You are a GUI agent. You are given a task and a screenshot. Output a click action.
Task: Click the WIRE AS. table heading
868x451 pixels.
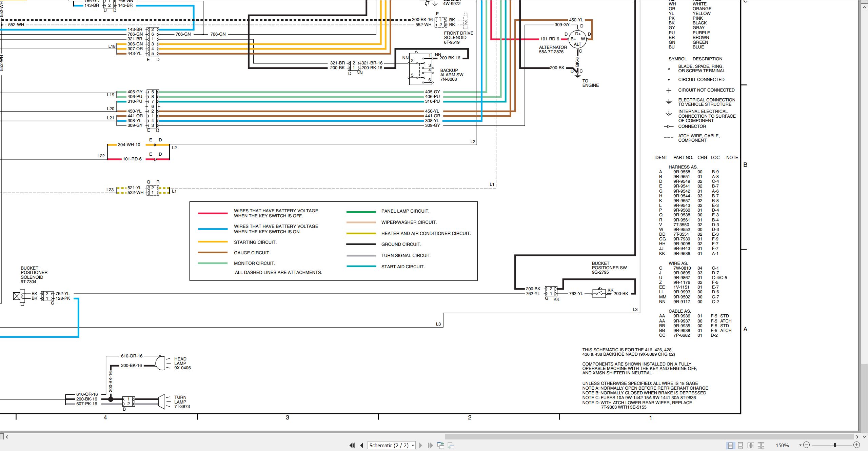pos(678,263)
